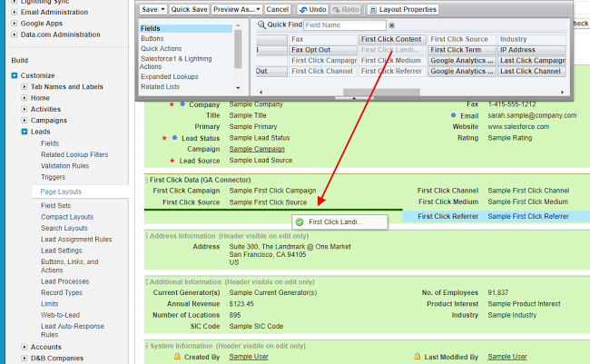Open the Save dropdown arrow
The width and height of the screenshot is (590, 364).
tap(162, 9)
